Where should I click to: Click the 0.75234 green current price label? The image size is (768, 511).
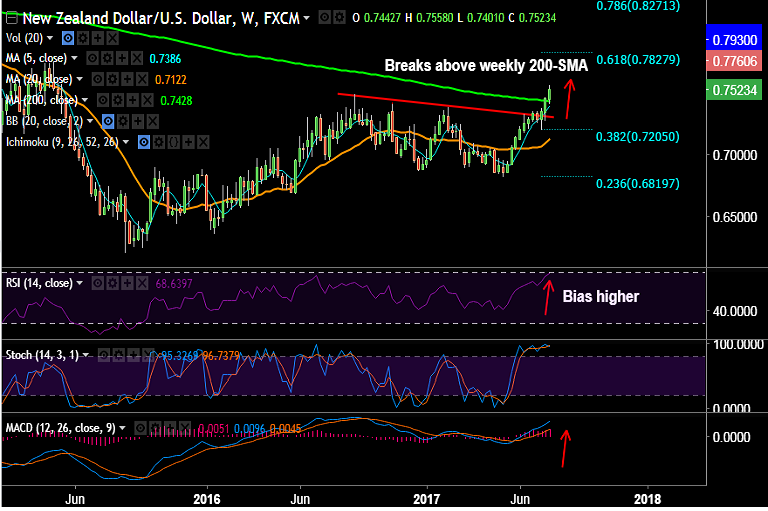734,90
